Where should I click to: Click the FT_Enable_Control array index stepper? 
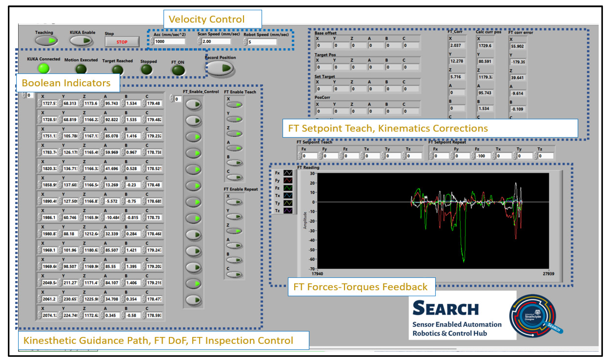click(172, 99)
